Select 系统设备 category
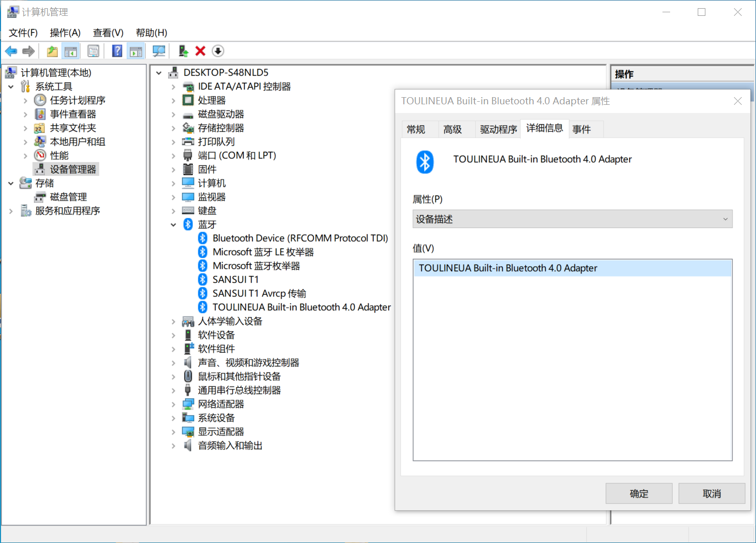 (216, 418)
